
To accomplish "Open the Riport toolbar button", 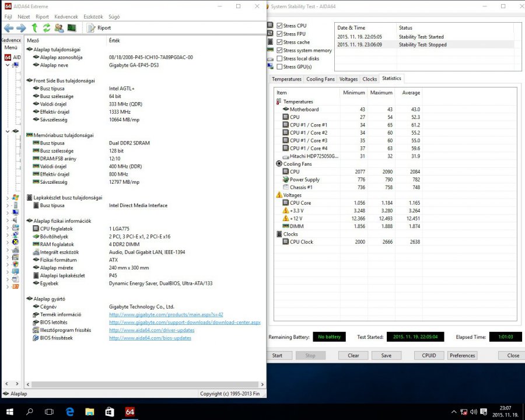I will (99, 28).
